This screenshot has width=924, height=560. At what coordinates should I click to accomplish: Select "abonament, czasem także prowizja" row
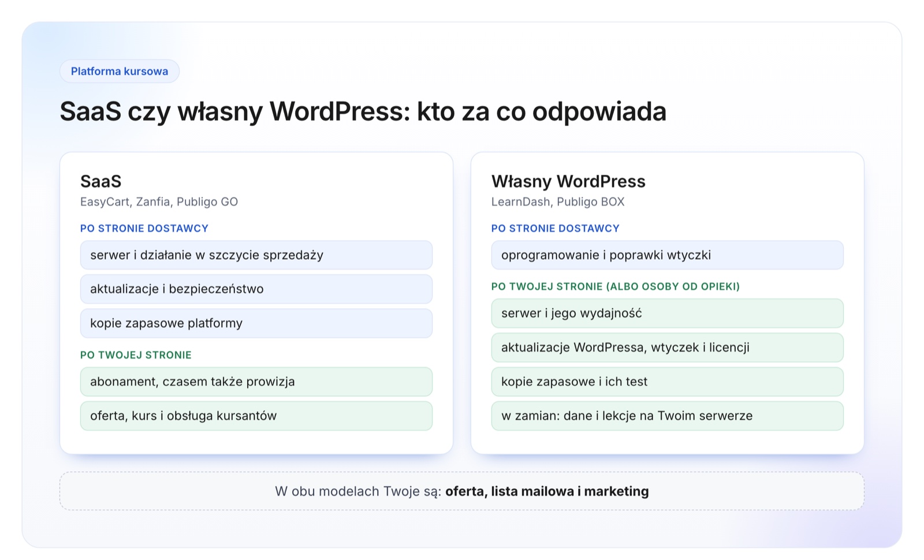click(x=256, y=382)
